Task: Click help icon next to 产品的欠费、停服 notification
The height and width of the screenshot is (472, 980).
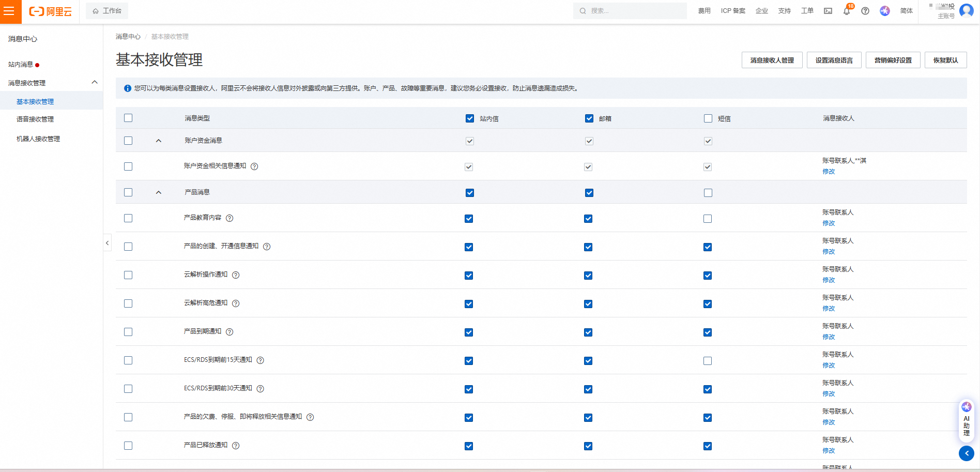Action: 310,417
